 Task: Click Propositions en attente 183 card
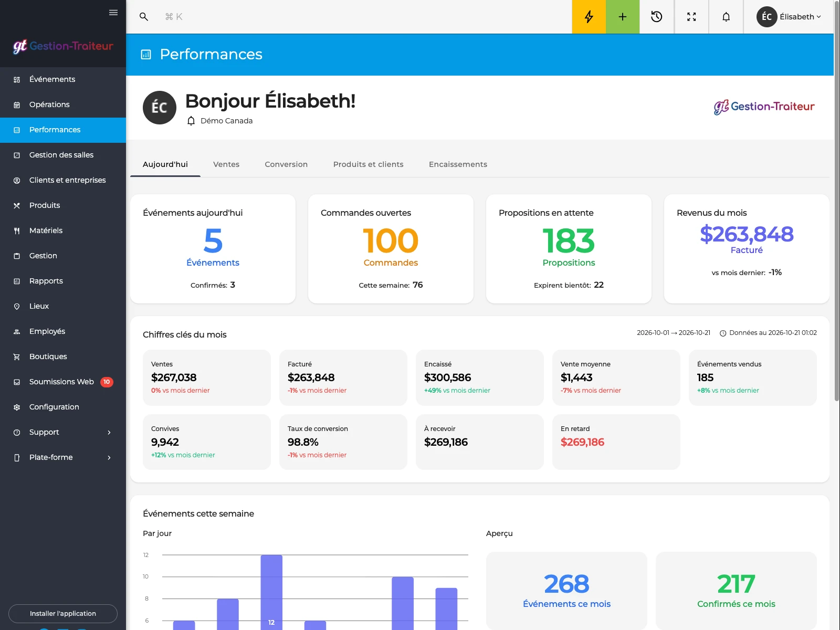(569, 249)
